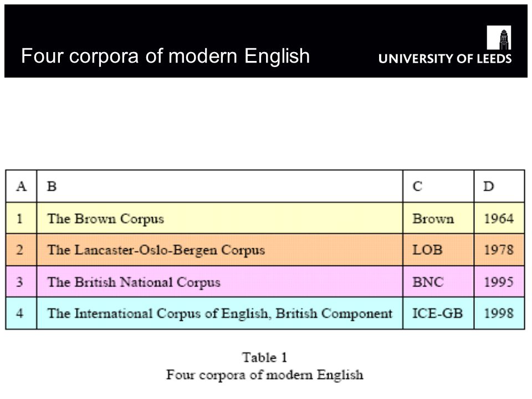532x399 pixels.
Task: Click The British National Corpus cell
Action: pyautogui.click(x=220, y=282)
